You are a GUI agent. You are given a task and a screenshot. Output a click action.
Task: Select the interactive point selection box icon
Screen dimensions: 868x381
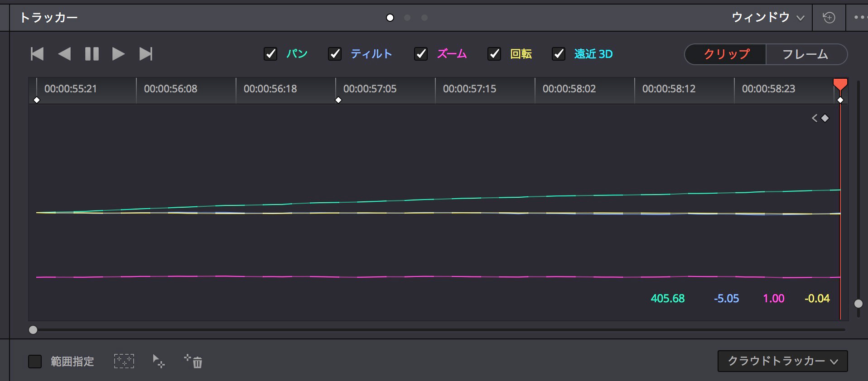coord(124,361)
